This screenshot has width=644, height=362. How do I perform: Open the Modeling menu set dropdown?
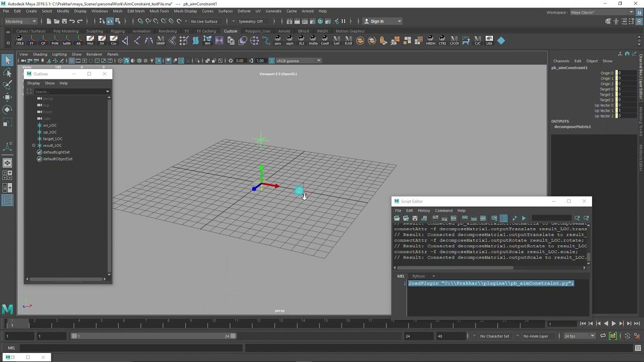tap(20, 21)
